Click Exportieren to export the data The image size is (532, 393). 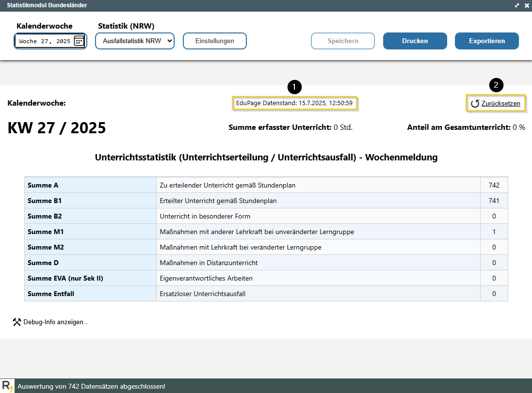point(487,41)
